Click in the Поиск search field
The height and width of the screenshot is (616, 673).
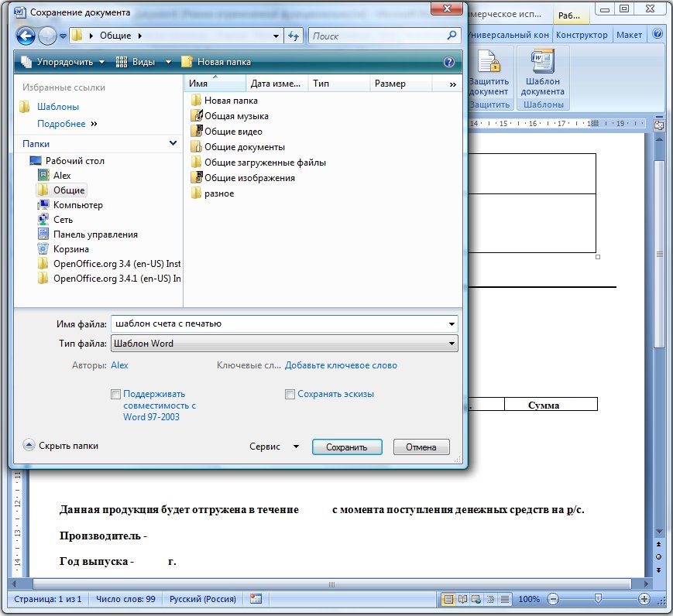point(378,36)
